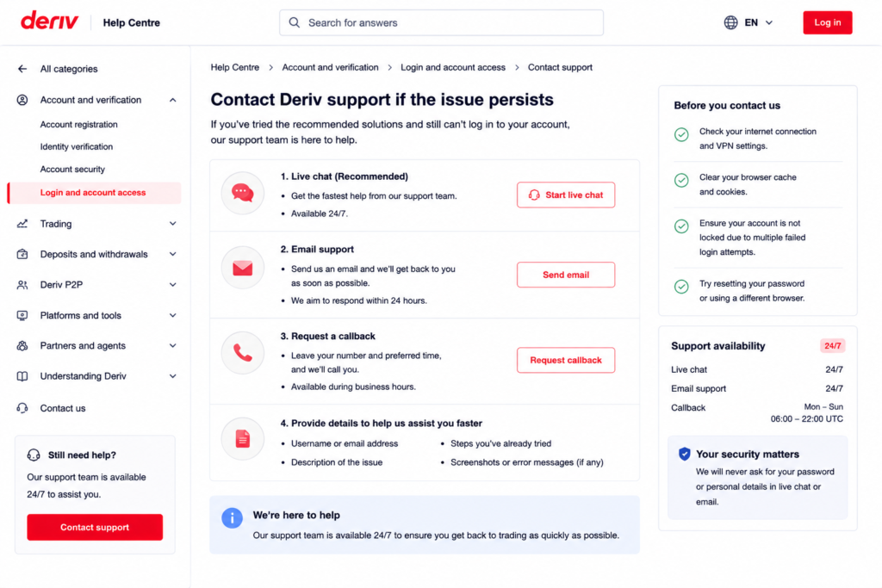Click the headset Contact us sidebar icon
The height and width of the screenshot is (588, 882).
[x=22, y=408]
